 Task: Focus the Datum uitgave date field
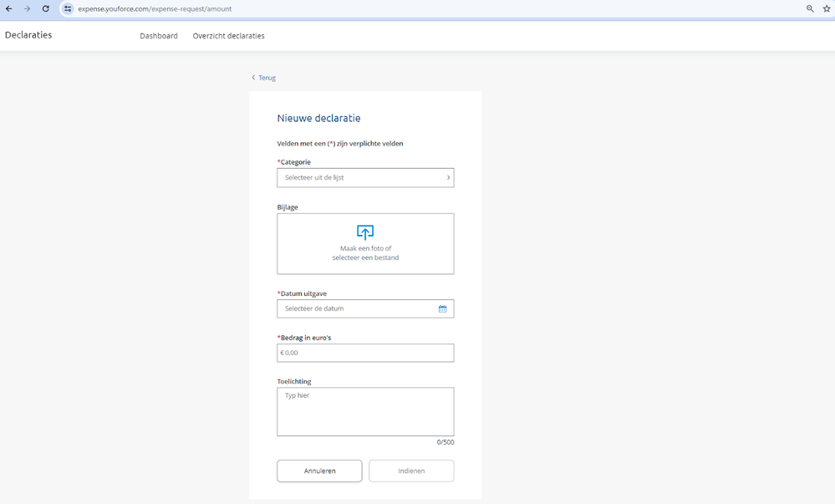365,309
